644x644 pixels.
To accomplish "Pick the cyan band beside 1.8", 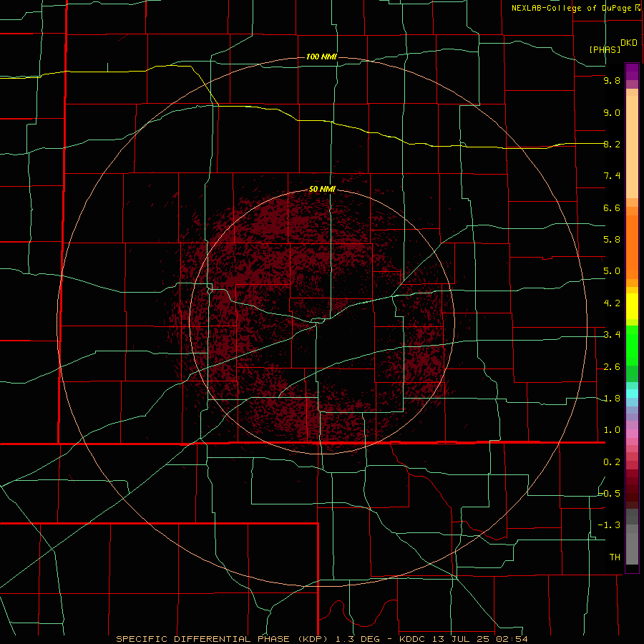I will pyautogui.click(x=632, y=394).
